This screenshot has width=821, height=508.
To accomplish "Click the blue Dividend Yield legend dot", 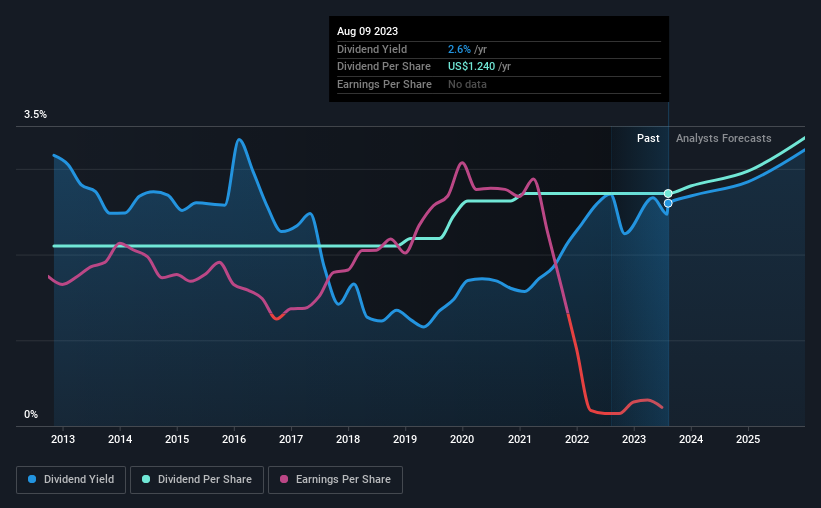I will coord(32,479).
